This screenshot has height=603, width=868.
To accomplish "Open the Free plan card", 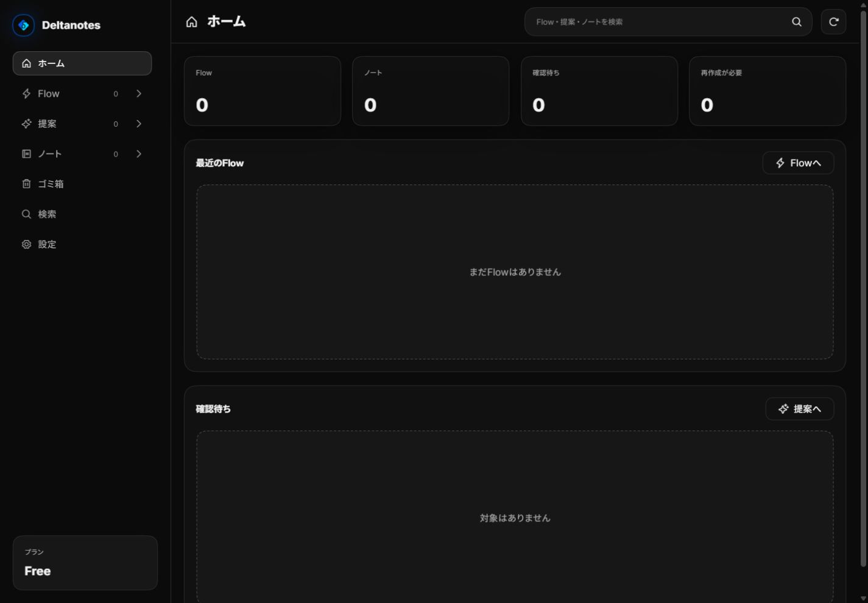I will click(85, 563).
